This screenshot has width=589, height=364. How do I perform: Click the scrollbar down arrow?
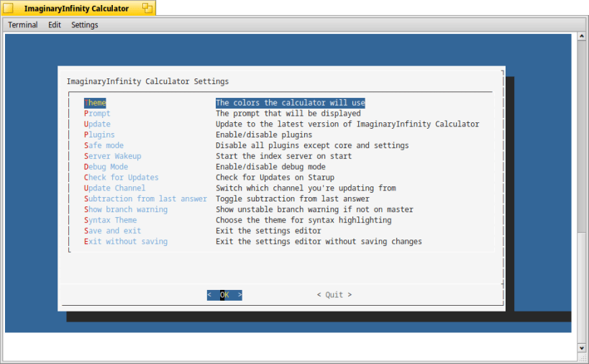582,348
